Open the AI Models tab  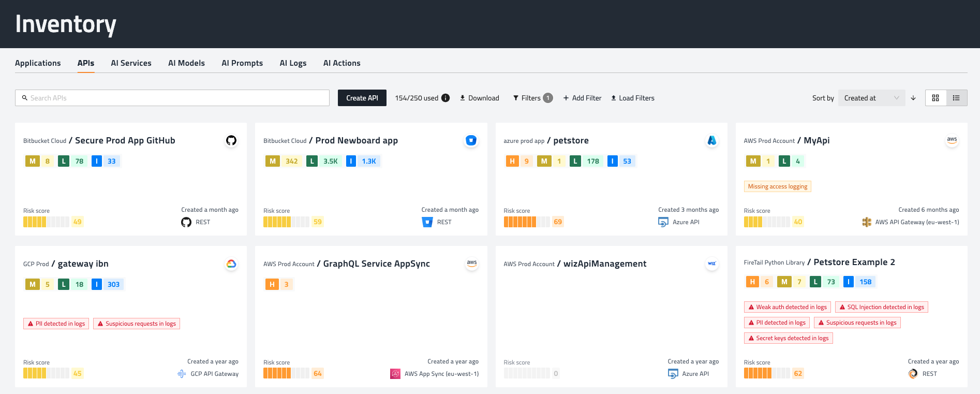(186, 63)
